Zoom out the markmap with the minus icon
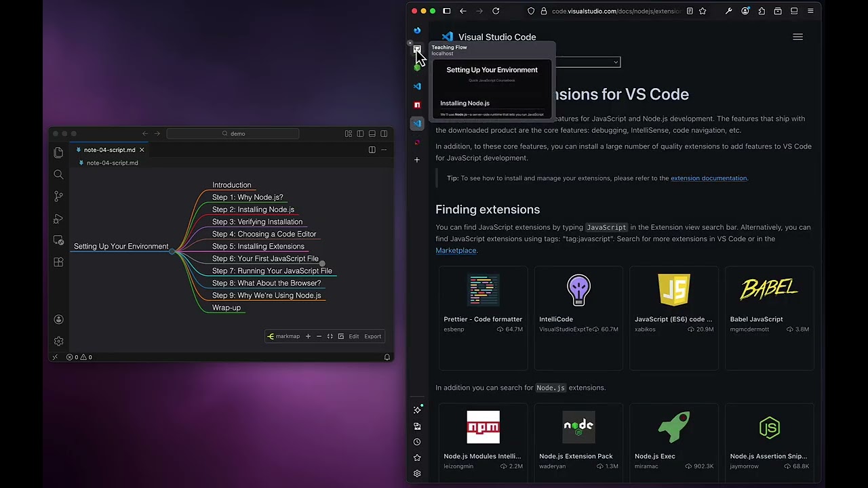868x488 pixels. coord(319,336)
